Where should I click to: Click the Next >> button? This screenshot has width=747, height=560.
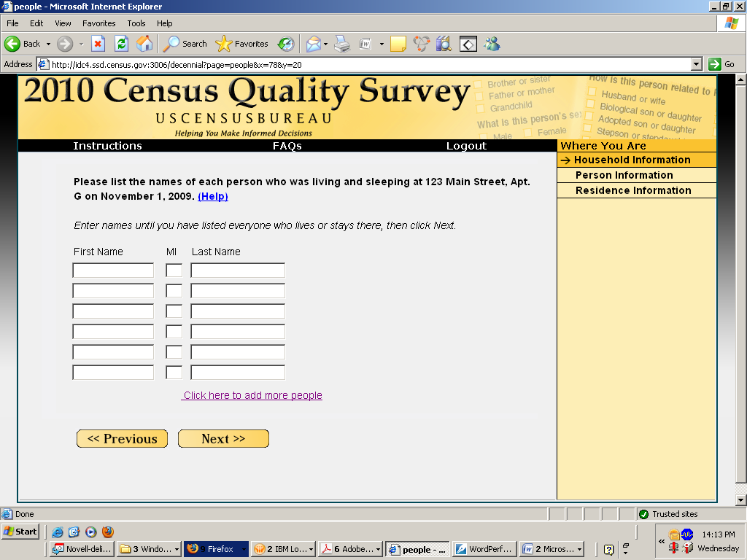click(223, 438)
